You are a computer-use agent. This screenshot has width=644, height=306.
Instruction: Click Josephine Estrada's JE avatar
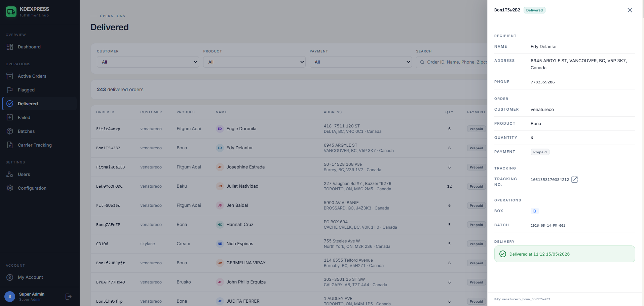pos(220,167)
